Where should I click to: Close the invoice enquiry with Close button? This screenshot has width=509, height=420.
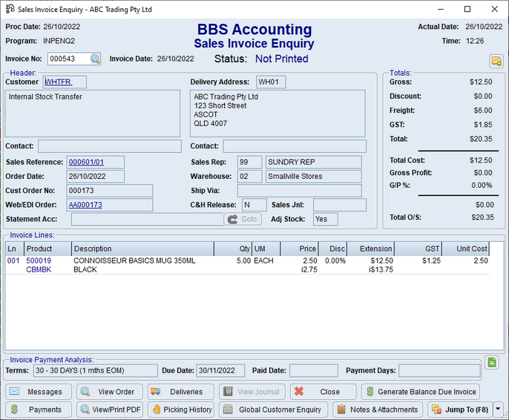(x=322, y=392)
